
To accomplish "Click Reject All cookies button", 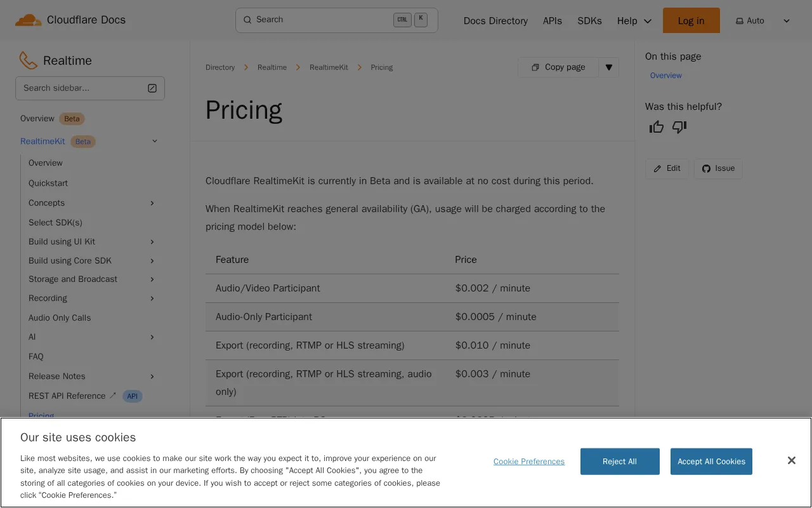I will (620, 462).
